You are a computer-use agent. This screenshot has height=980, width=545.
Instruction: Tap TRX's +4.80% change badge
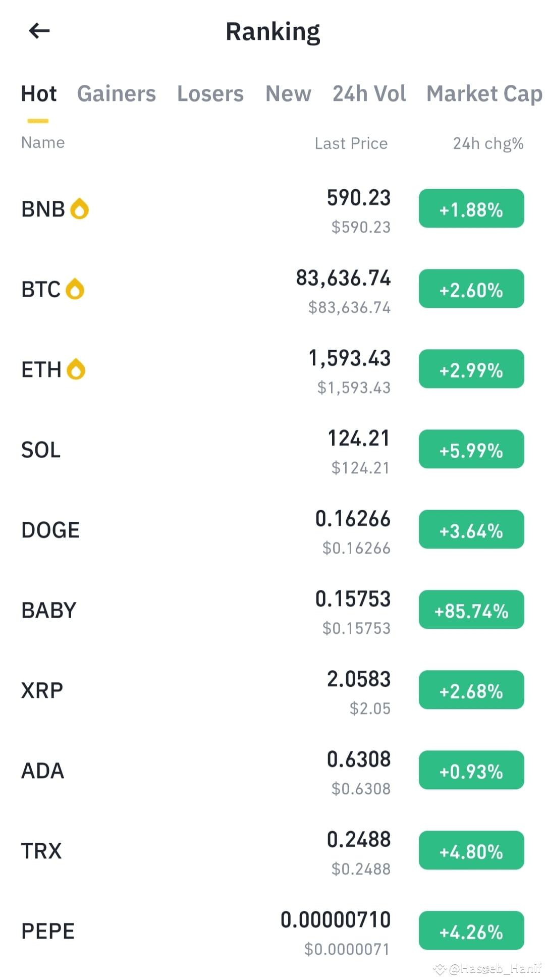tap(471, 850)
